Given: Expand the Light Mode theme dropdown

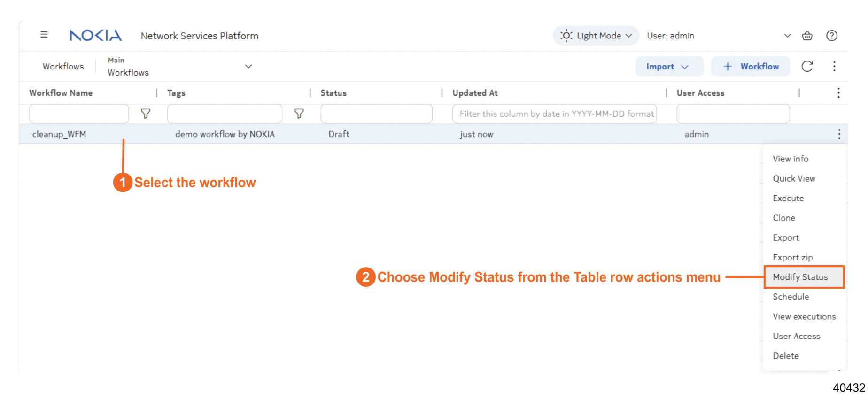Looking at the screenshot, I should (596, 36).
